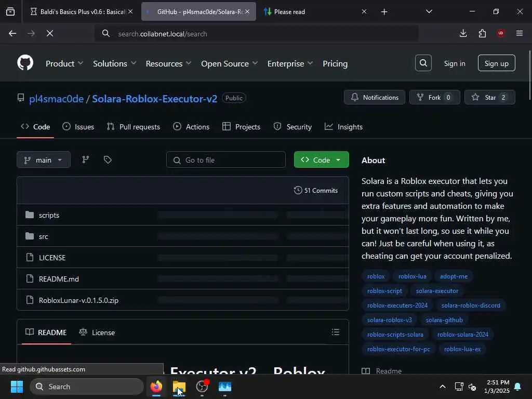Open the notification bell in system tray
The height and width of the screenshot is (399, 532).
pyautogui.click(x=518, y=387)
